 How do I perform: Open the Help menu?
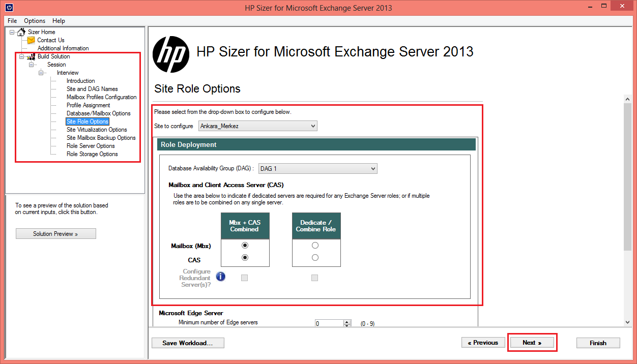click(59, 21)
